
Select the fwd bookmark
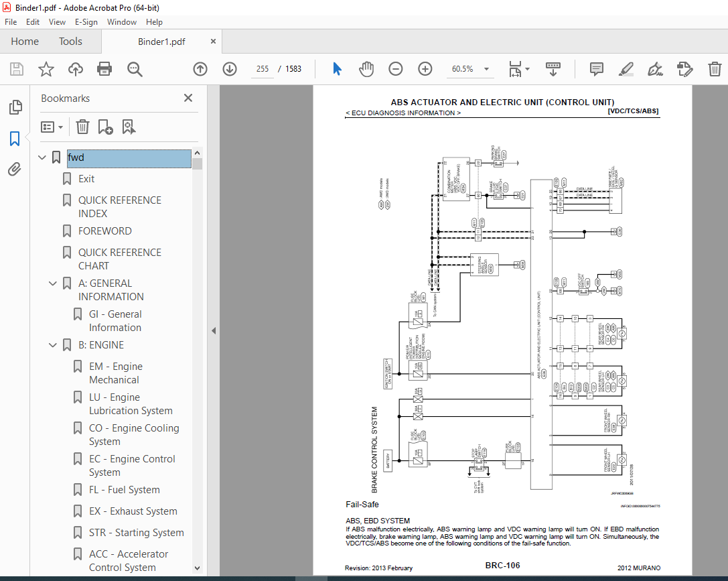pos(129,158)
